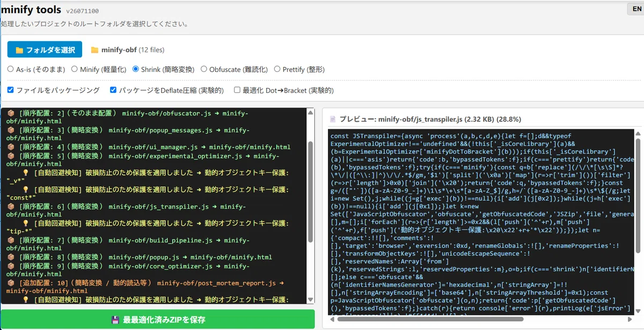Click the preview horizontal scrollbar left arrow
The image size is (644, 330).
coord(332,319)
